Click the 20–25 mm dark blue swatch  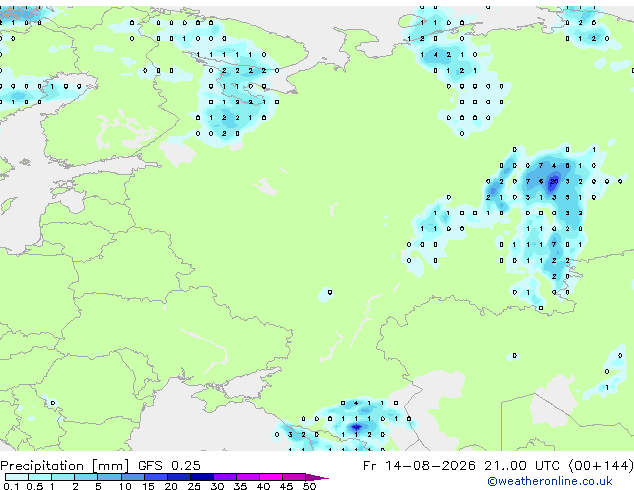(x=179, y=477)
